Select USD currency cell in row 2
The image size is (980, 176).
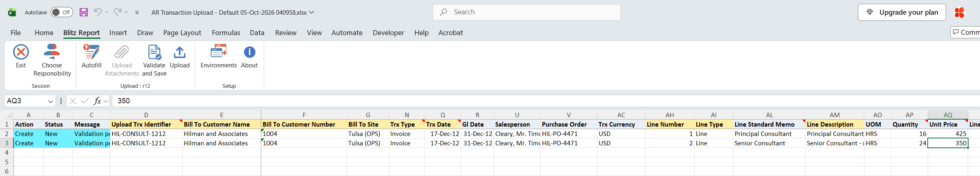pyautogui.click(x=621, y=134)
